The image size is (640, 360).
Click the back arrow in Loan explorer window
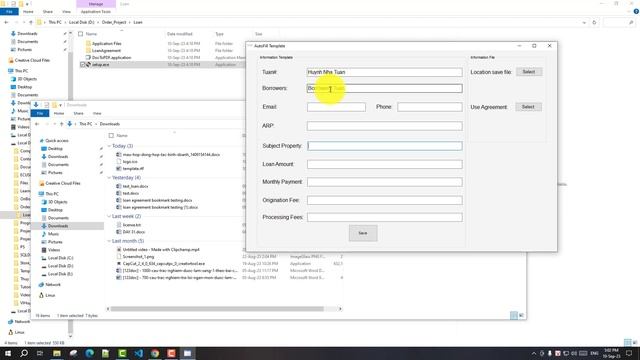tap(6, 22)
